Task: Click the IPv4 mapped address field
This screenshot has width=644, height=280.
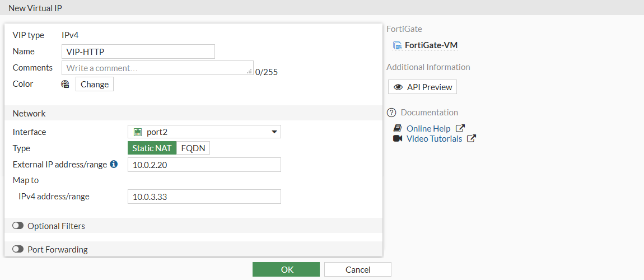Action: click(204, 197)
